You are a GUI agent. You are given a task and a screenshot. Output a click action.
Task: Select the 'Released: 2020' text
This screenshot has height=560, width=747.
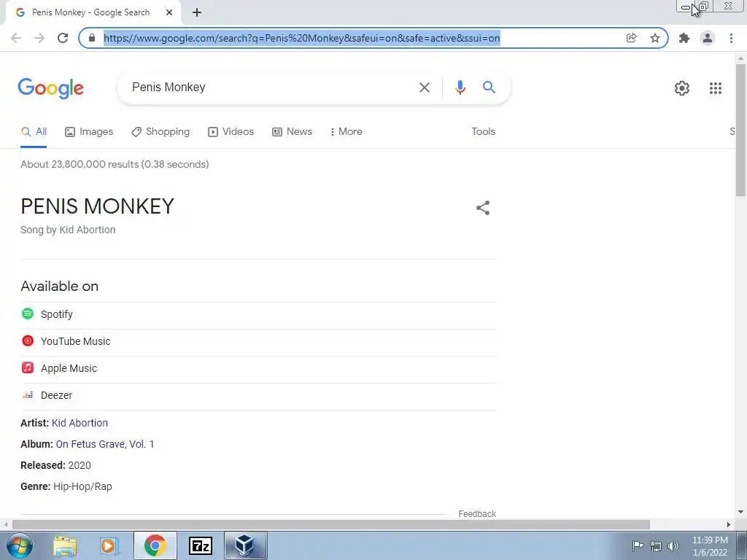pyautogui.click(x=55, y=465)
